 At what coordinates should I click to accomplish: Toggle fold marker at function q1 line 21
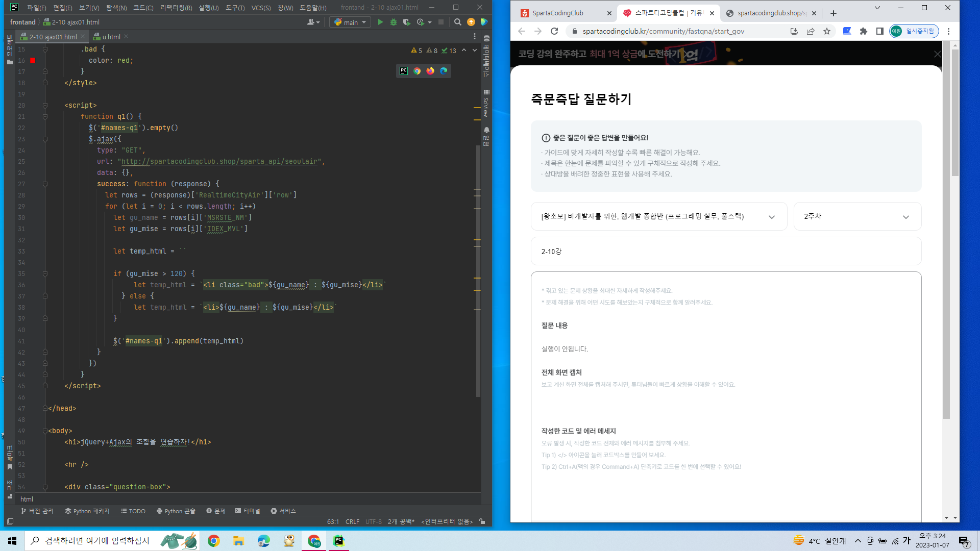click(45, 116)
